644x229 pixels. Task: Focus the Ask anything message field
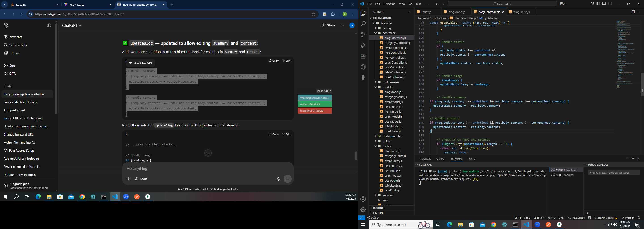pyautogui.click(x=208, y=169)
